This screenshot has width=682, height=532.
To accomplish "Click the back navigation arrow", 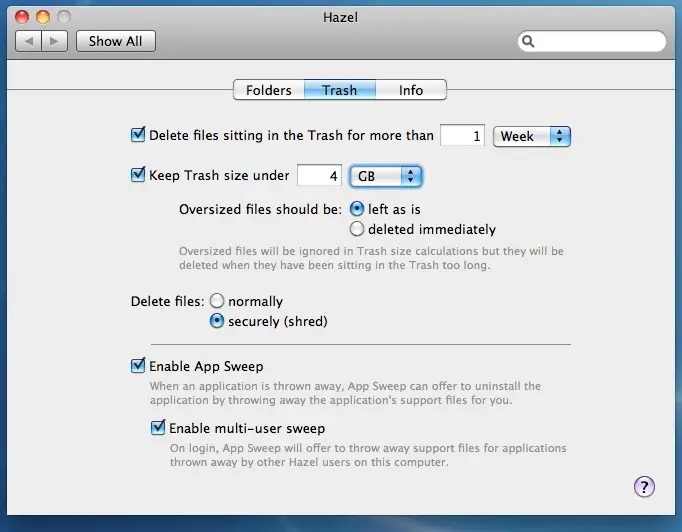I will [x=29, y=41].
